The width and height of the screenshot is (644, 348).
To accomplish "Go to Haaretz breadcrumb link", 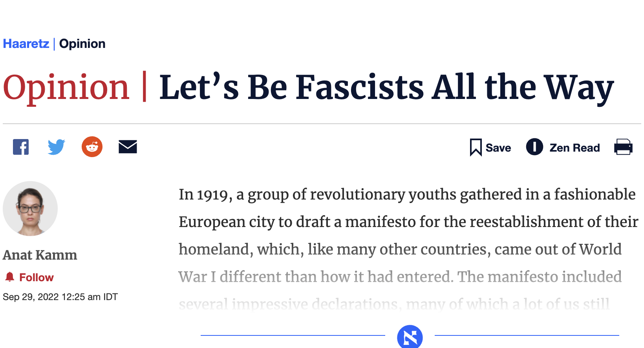I will pos(26,44).
